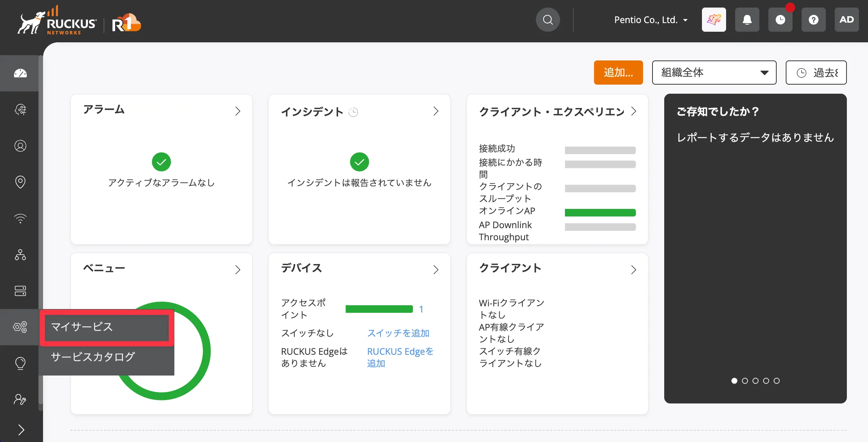The image size is (868, 442).
Task: Click the green オンラインAP progress bar
Action: coord(600,213)
